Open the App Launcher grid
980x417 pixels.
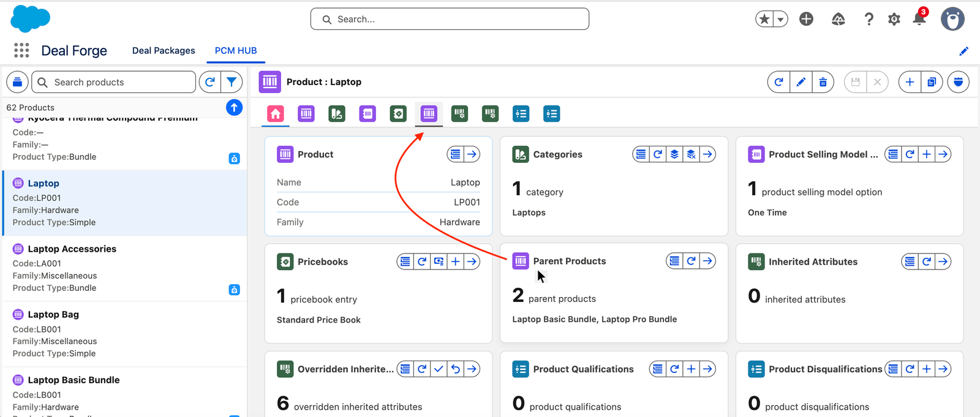(21, 50)
